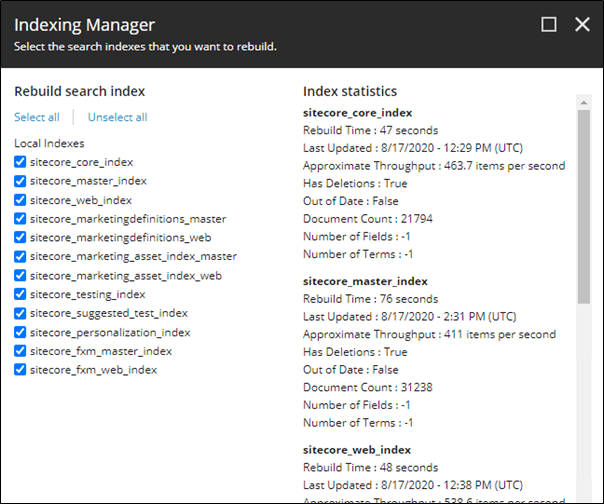Screen dimensions: 604x504
Task: Click the sitecore_master_index statistics heading
Action: point(365,281)
